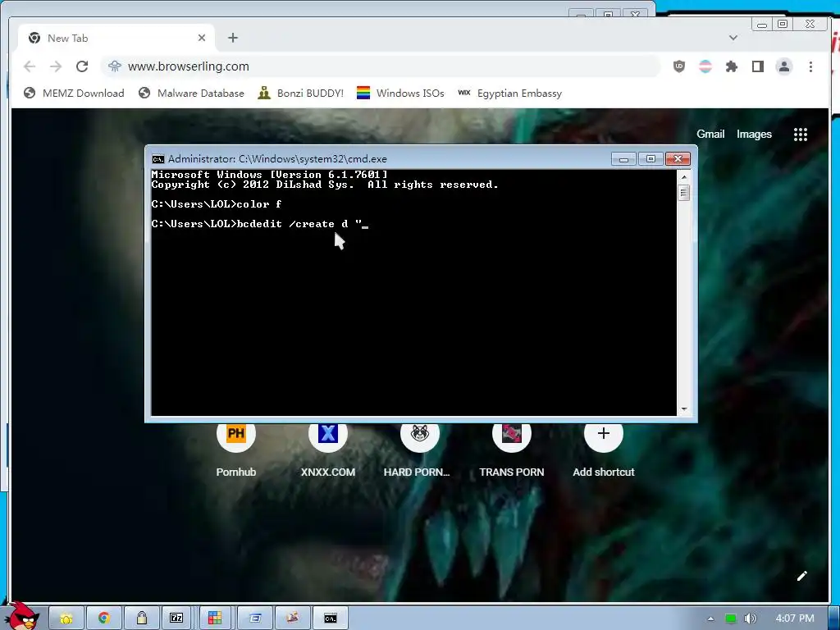
Task: Close the Chrome window
Action: [x=810, y=24]
